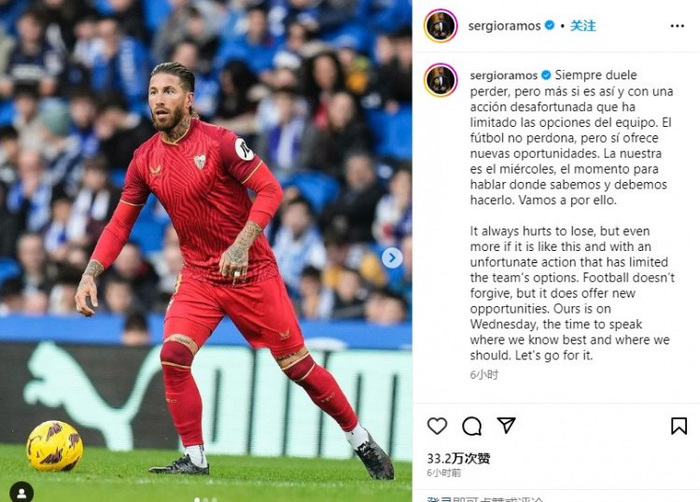Click the tagged people icon on the photo

pyautogui.click(x=21, y=493)
